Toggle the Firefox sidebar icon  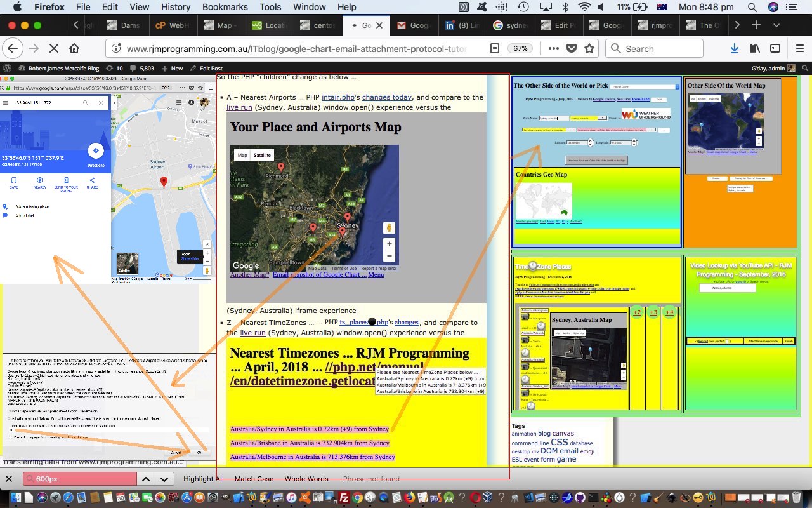tap(775, 48)
